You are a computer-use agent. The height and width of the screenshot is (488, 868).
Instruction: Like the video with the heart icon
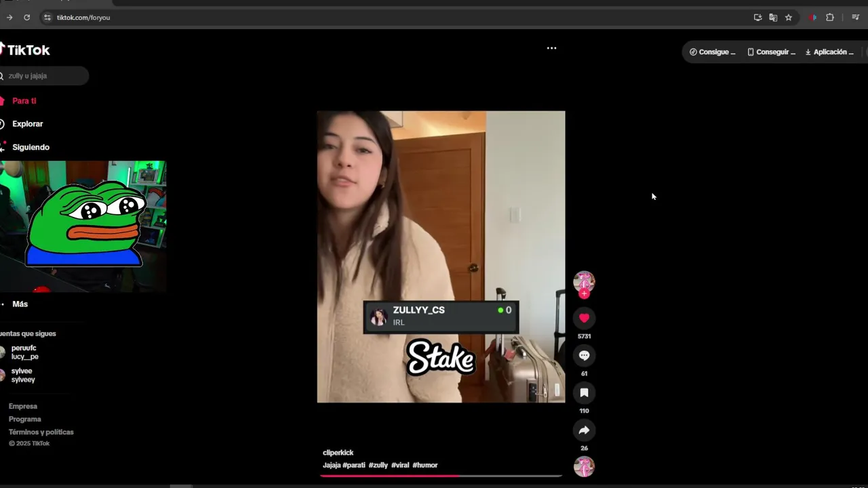[x=584, y=318]
